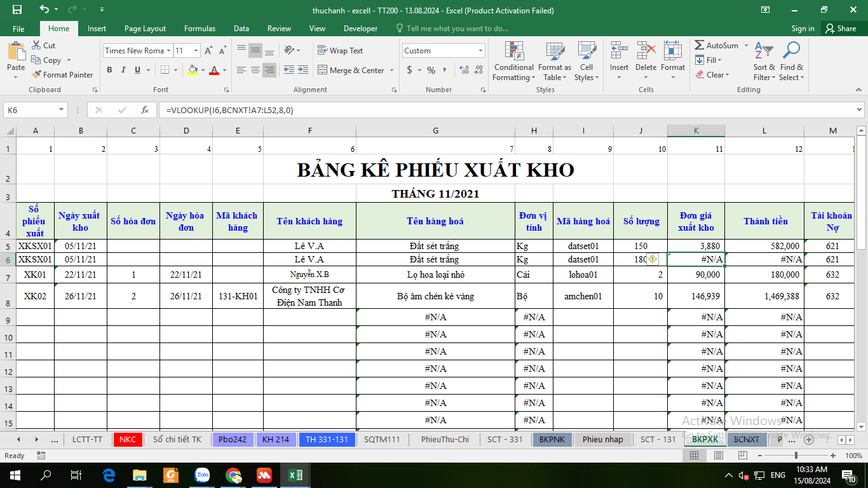Screen dimensions: 868x488
Task: Open Chrome from the taskbar
Action: click(x=233, y=475)
